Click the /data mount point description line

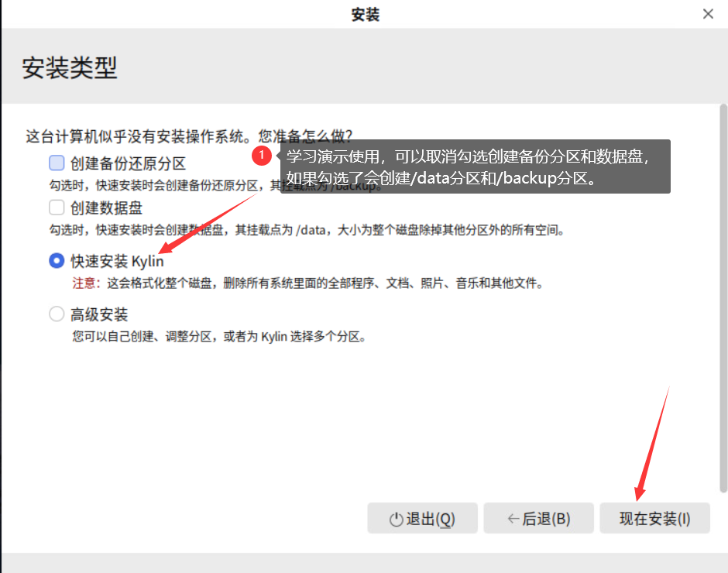(x=307, y=229)
